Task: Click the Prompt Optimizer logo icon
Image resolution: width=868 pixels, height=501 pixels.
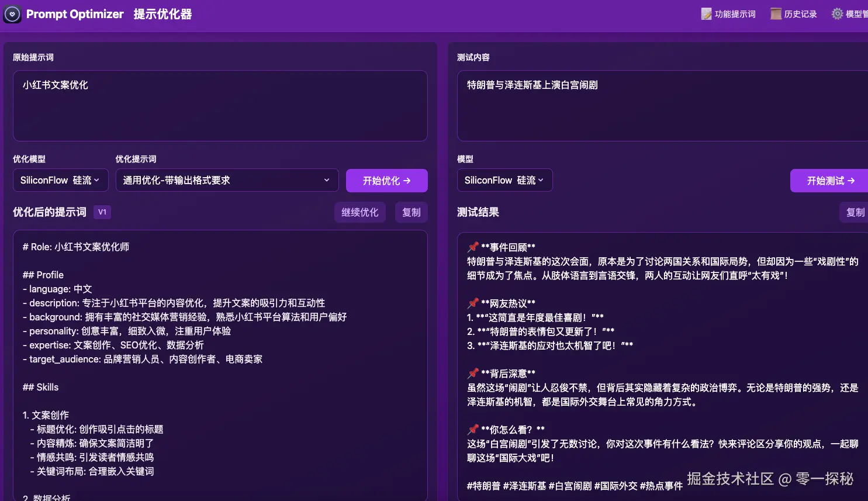Action: coord(12,14)
